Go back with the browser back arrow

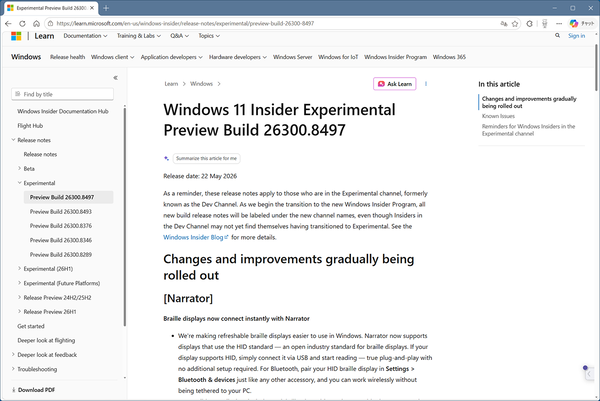(x=8, y=24)
